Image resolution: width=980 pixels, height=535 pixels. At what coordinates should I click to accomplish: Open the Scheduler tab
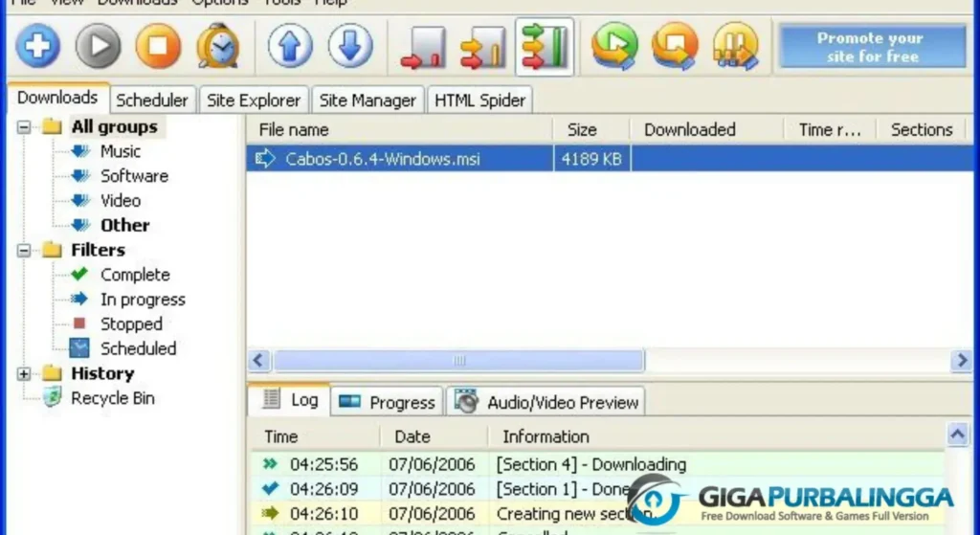[x=152, y=100]
